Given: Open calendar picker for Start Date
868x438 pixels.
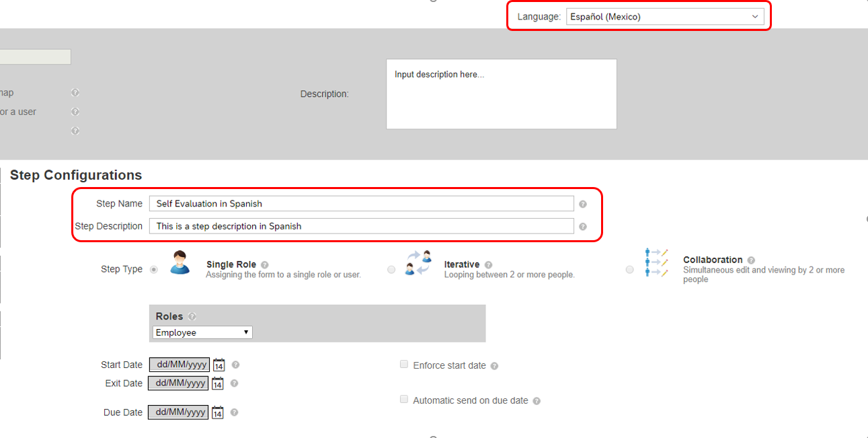Looking at the screenshot, I should click(x=219, y=365).
